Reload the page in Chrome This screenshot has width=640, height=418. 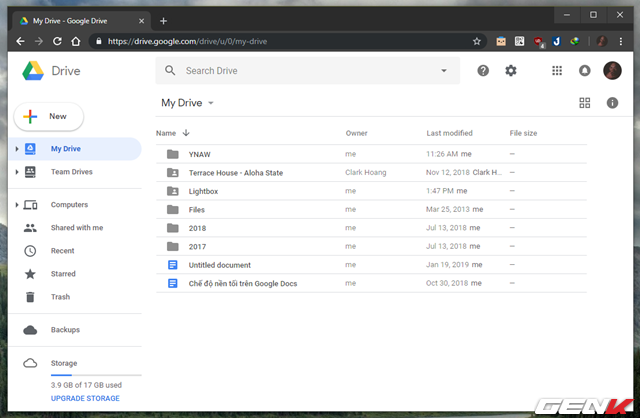(59, 42)
